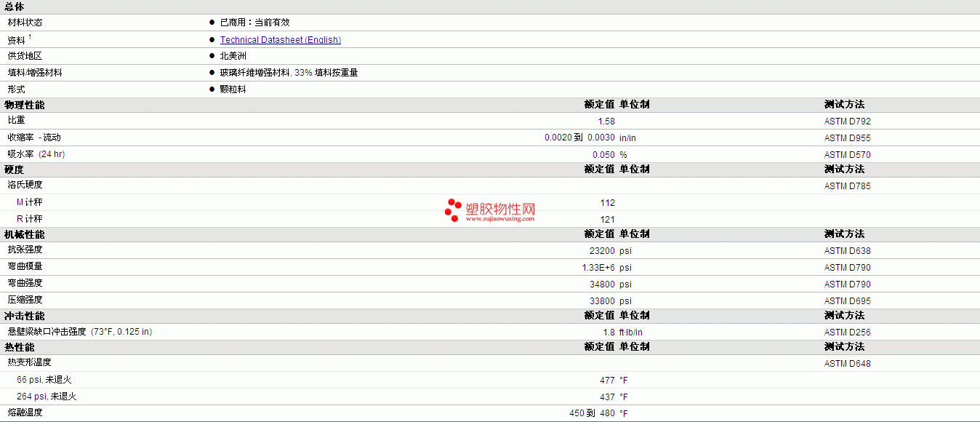The height and width of the screenshot is (422, 980).
Task: Click the 0.050 water absorption value
Action: [603, 155]
